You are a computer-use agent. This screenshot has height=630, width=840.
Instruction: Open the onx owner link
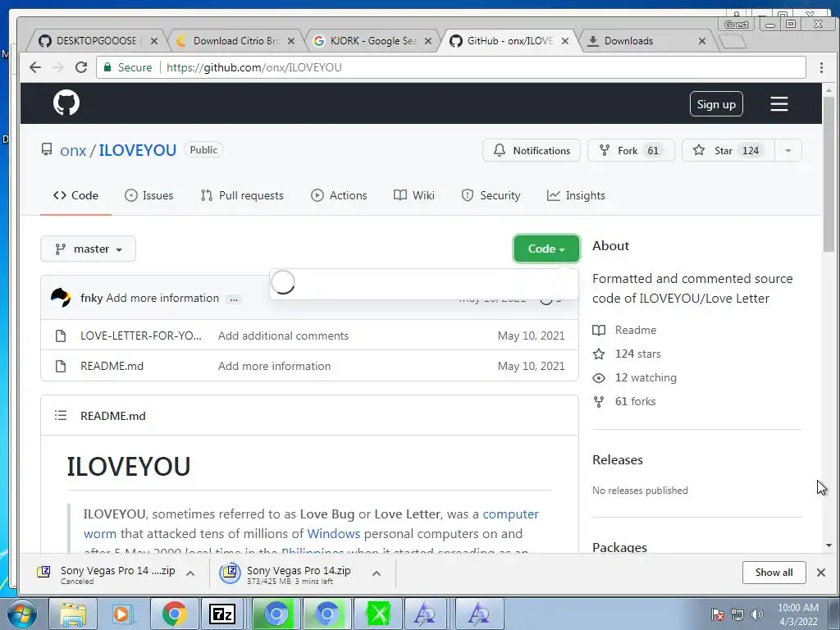point(73,151)
